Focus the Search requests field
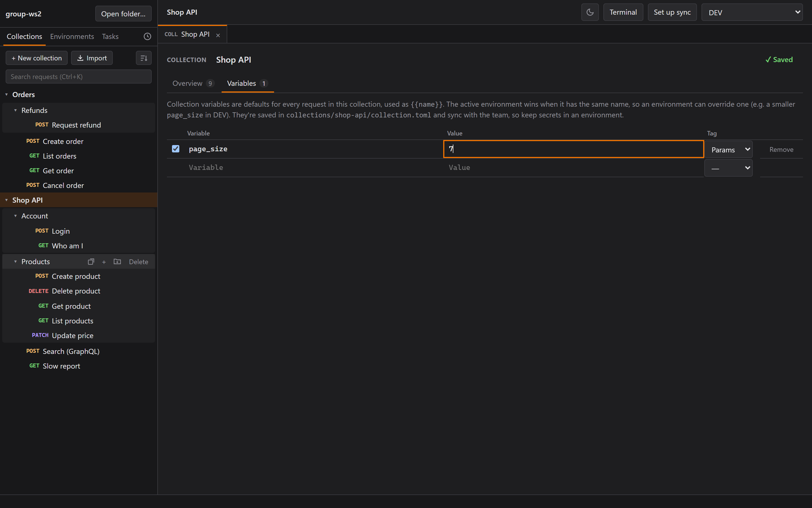 coord(78,76)
